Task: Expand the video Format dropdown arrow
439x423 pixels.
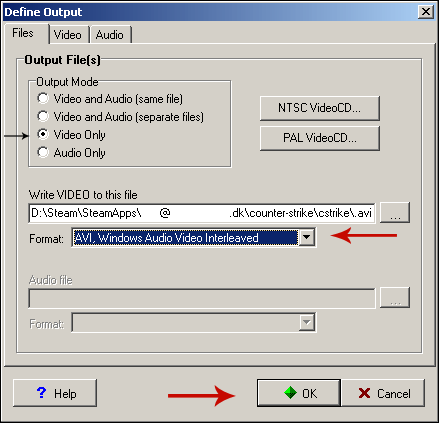Action: click(306, 237)
